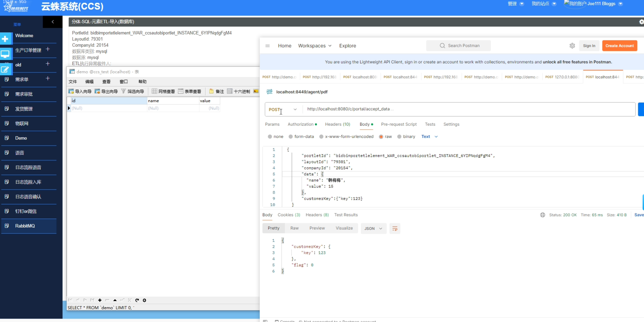Click the beautify wrap icon in response panel

point(395,229)
